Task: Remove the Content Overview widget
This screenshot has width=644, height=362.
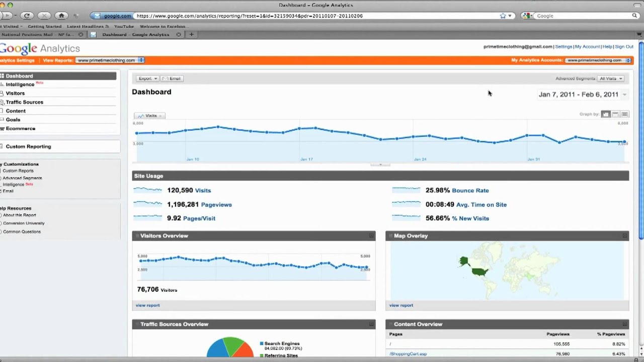Action: 625,324
